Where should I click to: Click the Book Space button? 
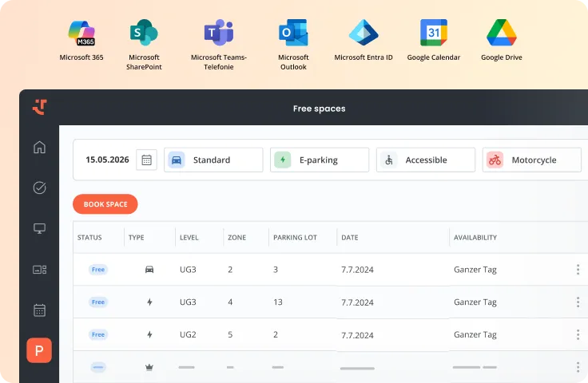pyautogui.click(x=105, y=204)
